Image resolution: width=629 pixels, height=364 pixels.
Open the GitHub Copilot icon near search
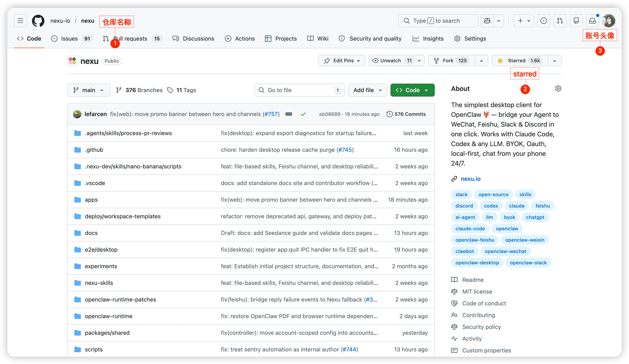tap(487, 21)
